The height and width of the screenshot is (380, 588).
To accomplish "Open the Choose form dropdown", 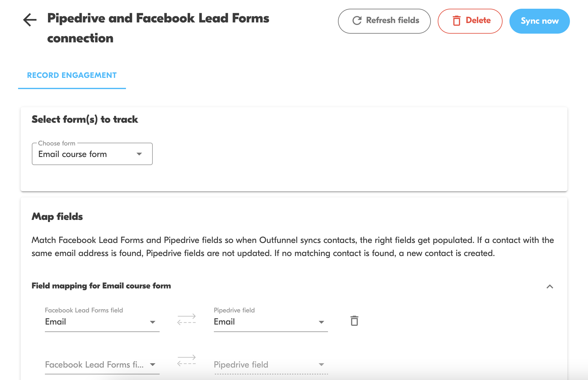I will pyautogui.click(x=92, y=154).
